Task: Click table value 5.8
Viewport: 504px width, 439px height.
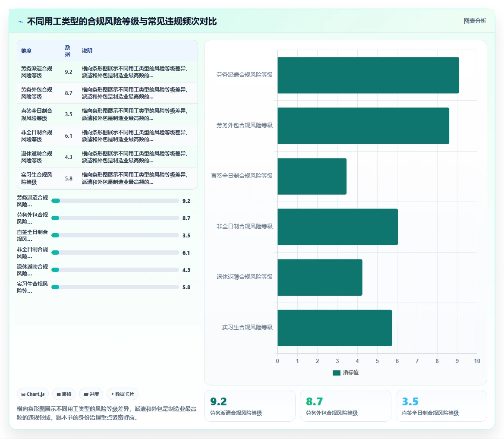Action: (69, 179)
